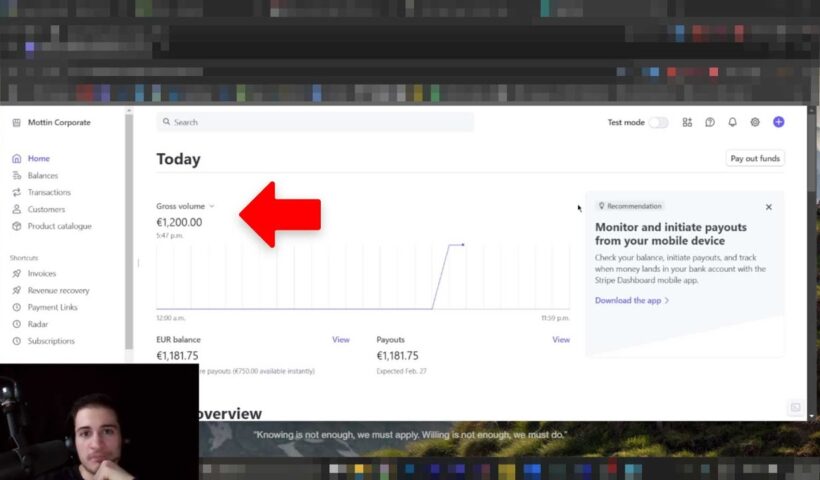Click the €1,200.00 gross volume value
This screenshot has width=820, height=480.
coord(179,222)
